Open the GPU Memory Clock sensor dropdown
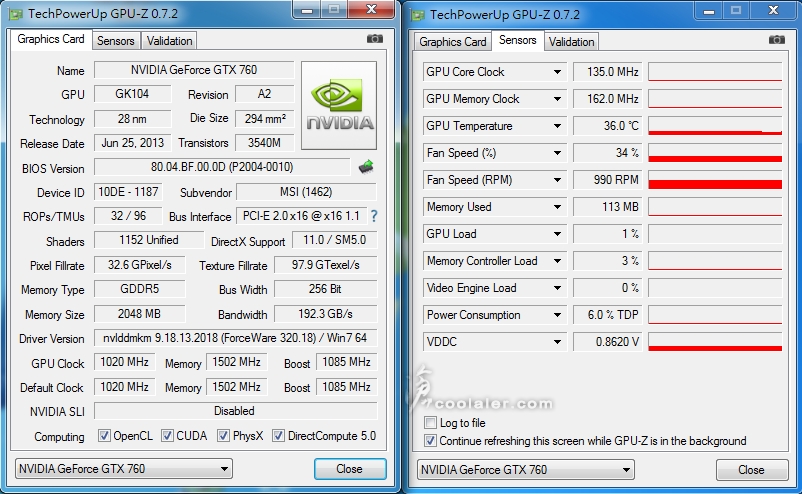Image resolution: width=802 pixels, height=494 pixels. pyautogui.click(x=558, y=99)
